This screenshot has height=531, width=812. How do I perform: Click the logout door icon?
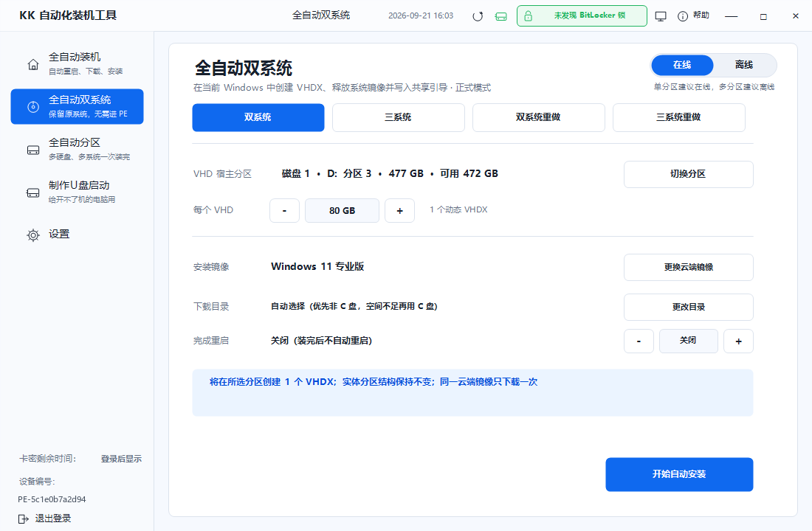24,518
